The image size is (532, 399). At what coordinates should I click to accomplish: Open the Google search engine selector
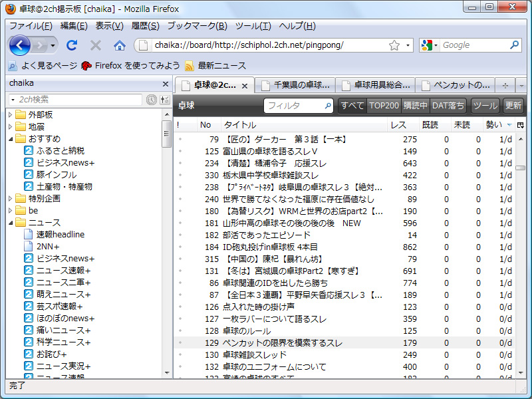click(429, 45)
